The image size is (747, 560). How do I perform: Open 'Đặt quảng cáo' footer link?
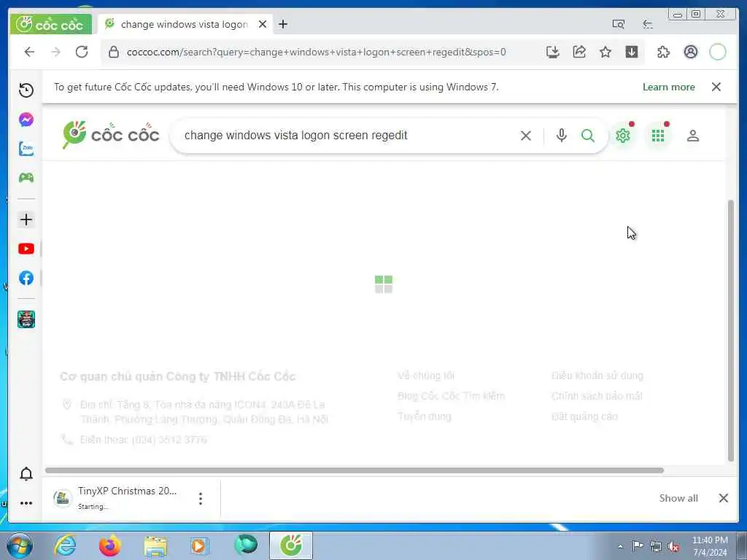pyautogui.click(x=584, y=416)
